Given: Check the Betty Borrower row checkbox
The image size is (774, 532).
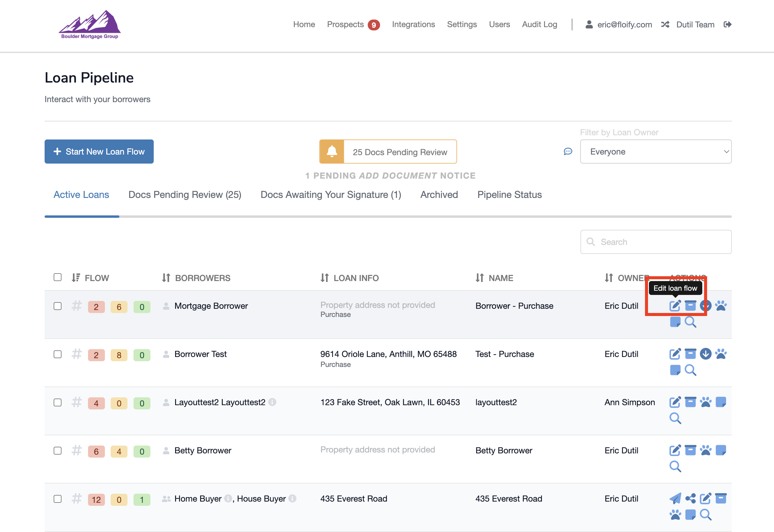Looking at the screenshot, I should (58, 451).
